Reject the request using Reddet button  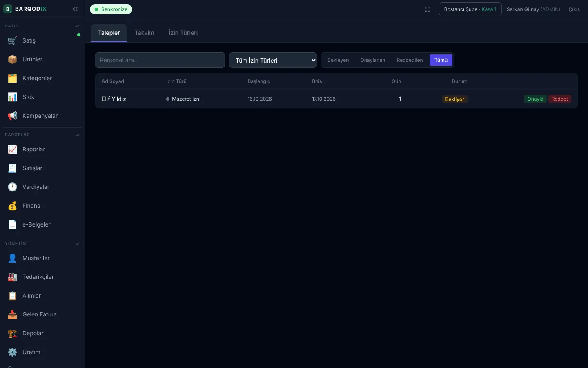(x=559, y=99)
